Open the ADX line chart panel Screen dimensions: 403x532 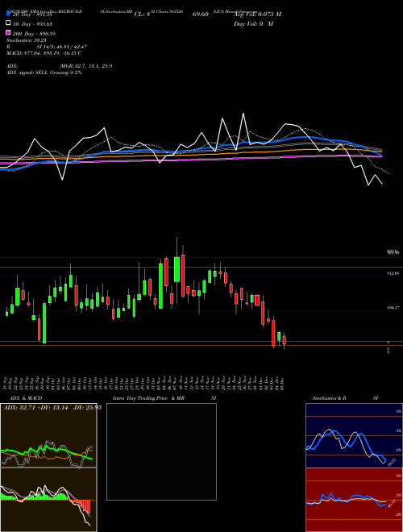pyautogui.click(x=48, y=435)
